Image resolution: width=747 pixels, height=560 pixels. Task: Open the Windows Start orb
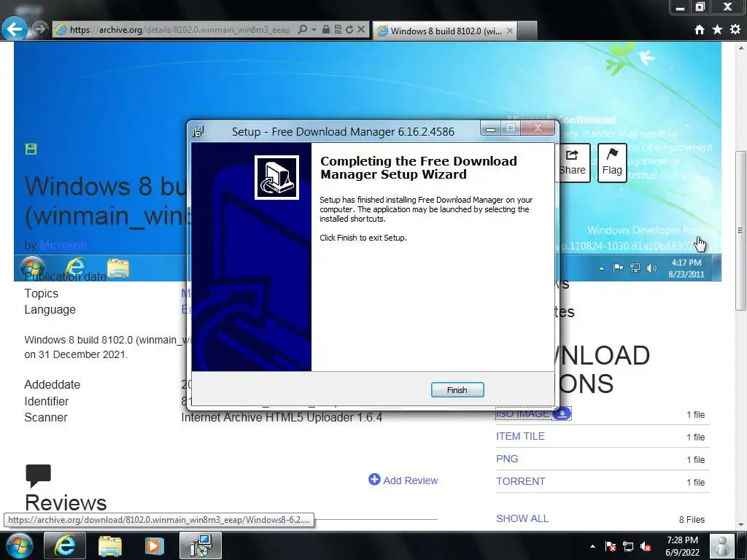pyautogui.click(x=20, y=545)
